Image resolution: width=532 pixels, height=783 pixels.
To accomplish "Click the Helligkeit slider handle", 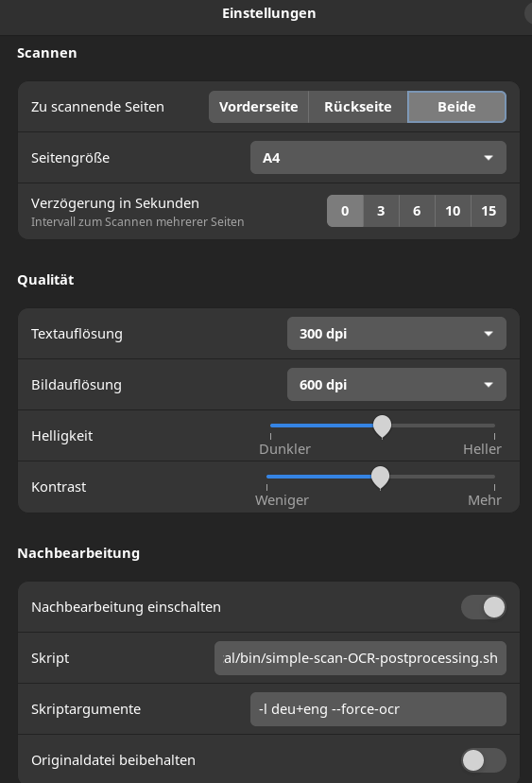I will 383,426.
